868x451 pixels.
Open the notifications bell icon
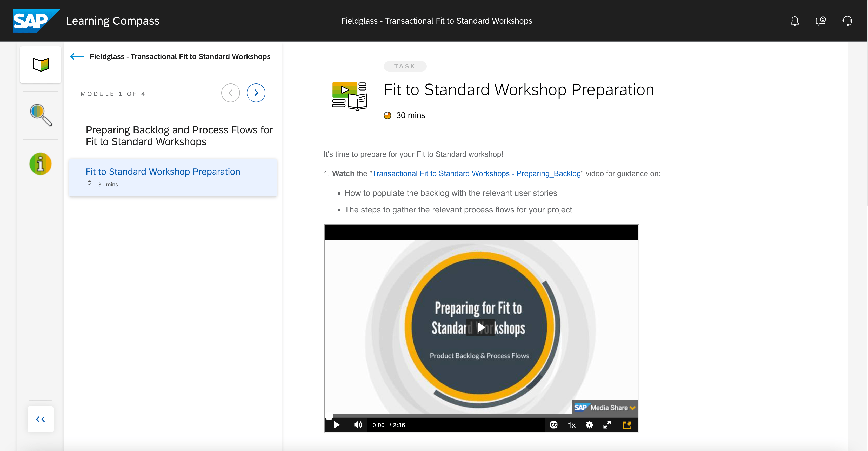794,21
